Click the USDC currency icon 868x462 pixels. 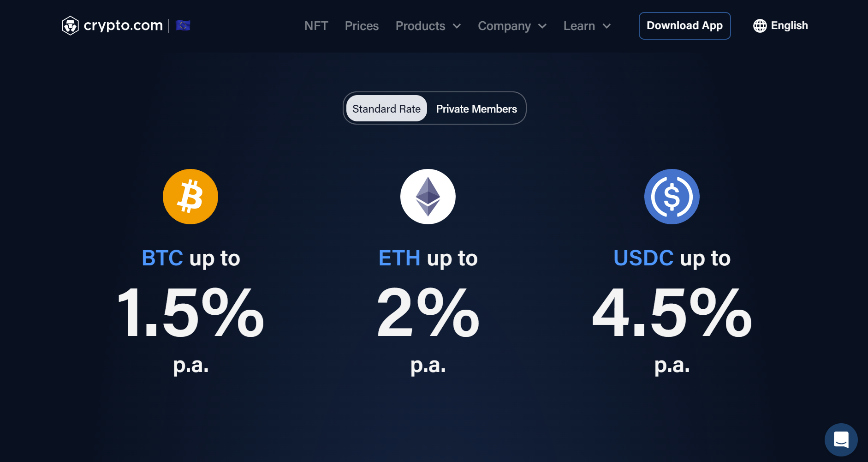672,196
